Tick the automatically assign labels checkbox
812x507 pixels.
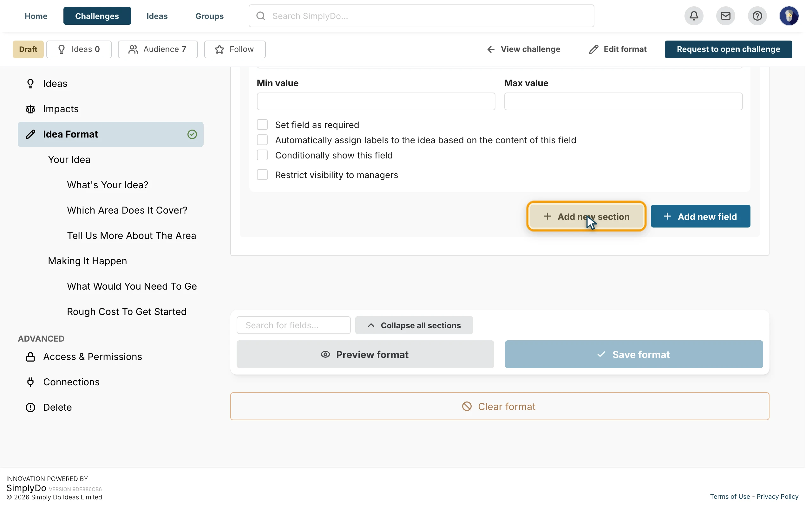click(x=262, y=140)
